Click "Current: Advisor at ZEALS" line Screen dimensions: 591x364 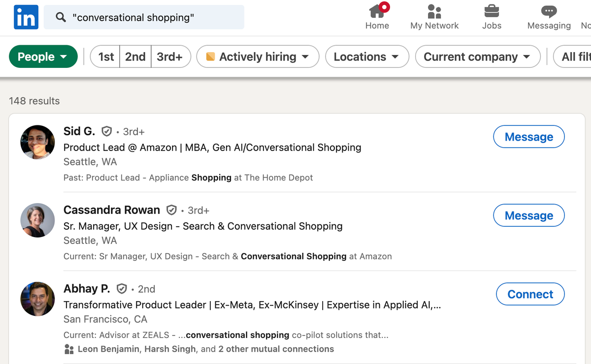pos(226,335)
